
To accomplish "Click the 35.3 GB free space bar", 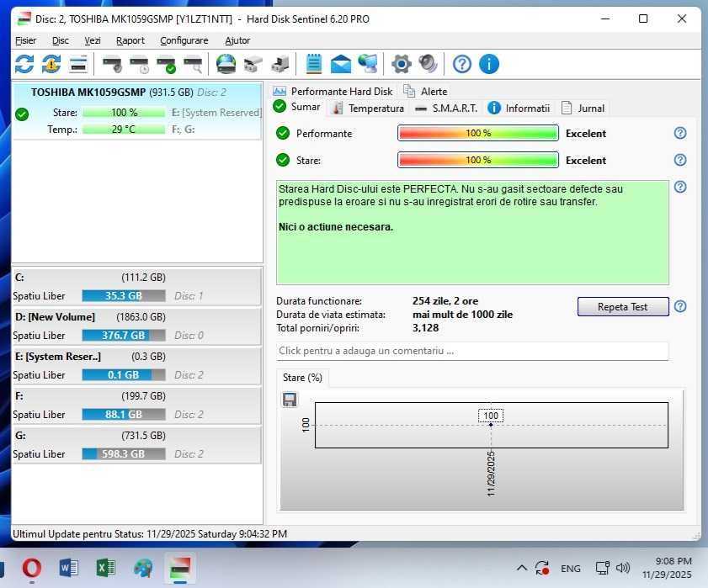I will pos(124,296).
